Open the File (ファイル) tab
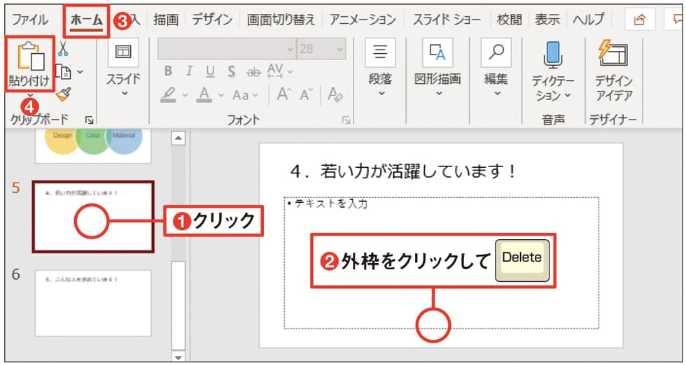The height and width of the screenshot is (365, 686). pos(30,20)
